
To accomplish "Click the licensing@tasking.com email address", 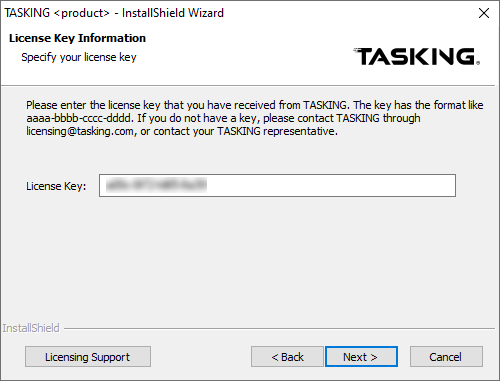I will (x=80, y=131).
